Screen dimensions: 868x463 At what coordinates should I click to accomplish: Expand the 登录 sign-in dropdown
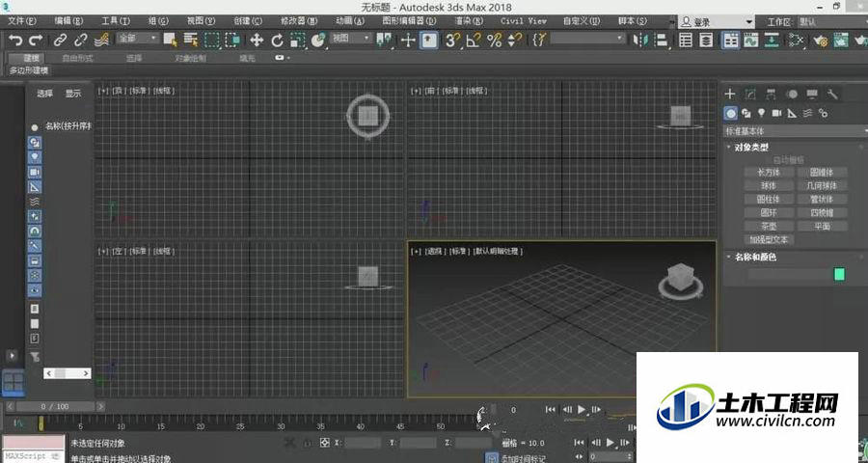coord(749,22)
